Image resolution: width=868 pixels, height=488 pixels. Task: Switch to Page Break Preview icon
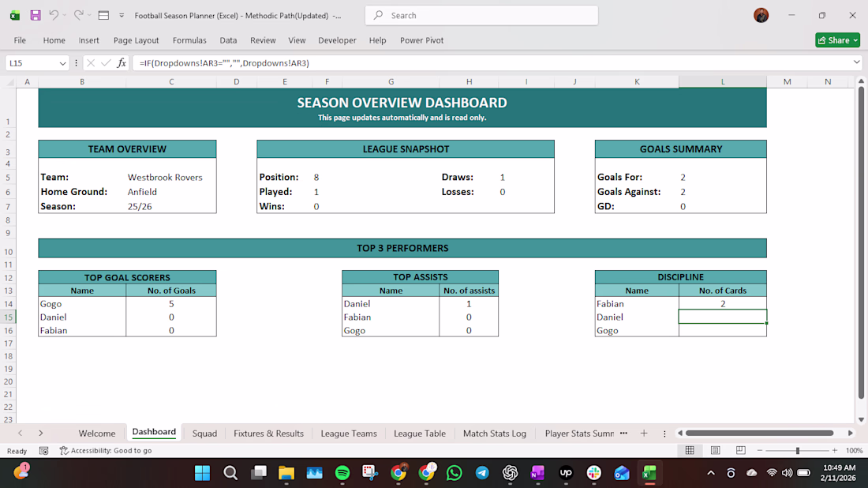pyautogui.click(x=741, y=450)
